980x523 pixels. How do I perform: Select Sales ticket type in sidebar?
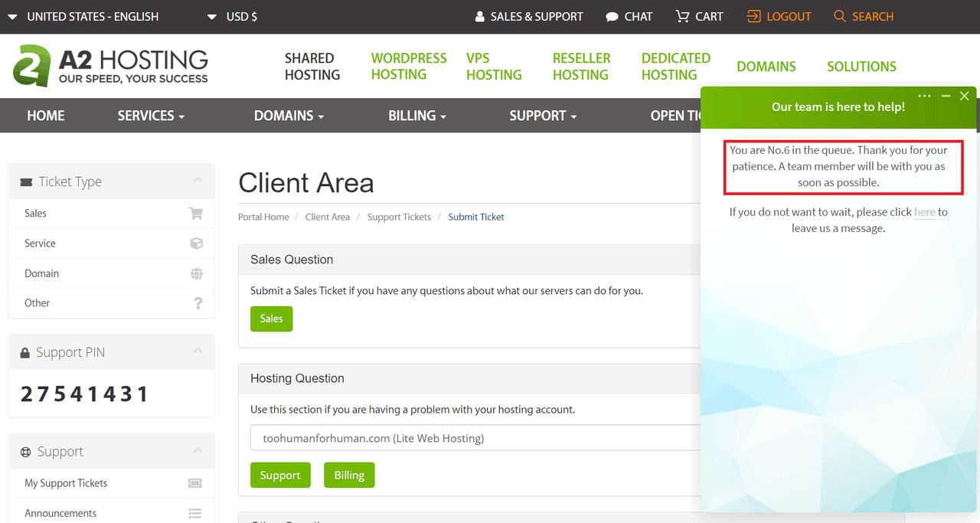(x=111, y=214)
